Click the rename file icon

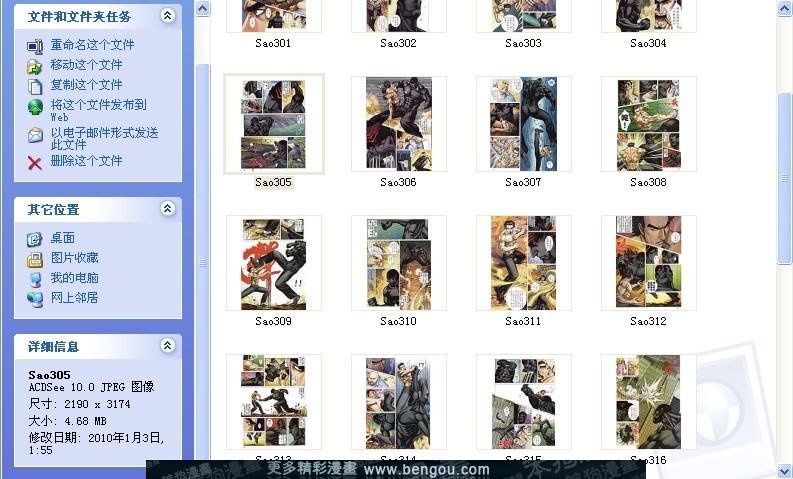point(35,46)
